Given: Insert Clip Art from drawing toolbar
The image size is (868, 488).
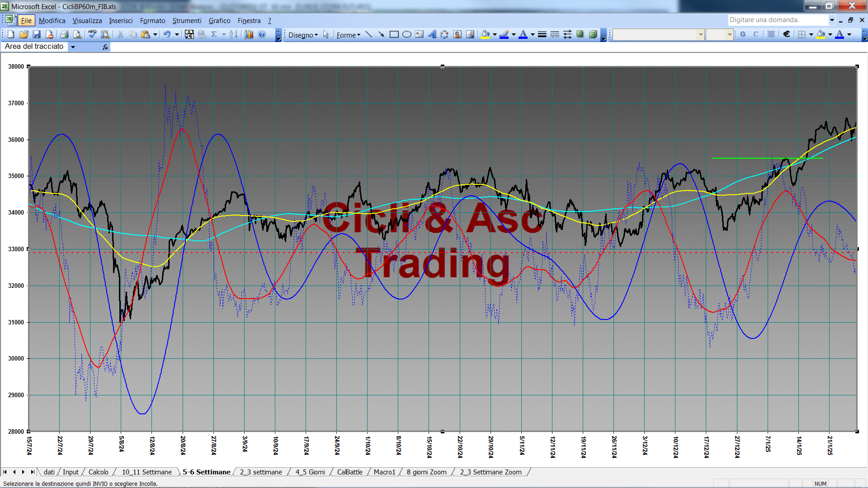Looking at the screenshot, I should [458, 34].
